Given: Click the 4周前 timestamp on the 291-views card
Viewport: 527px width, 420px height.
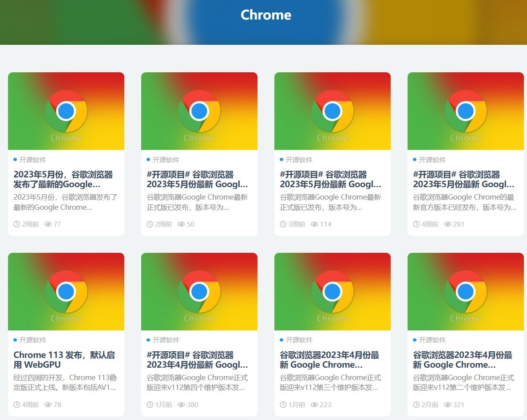Looking at the screenshot, I should [430, 224].
